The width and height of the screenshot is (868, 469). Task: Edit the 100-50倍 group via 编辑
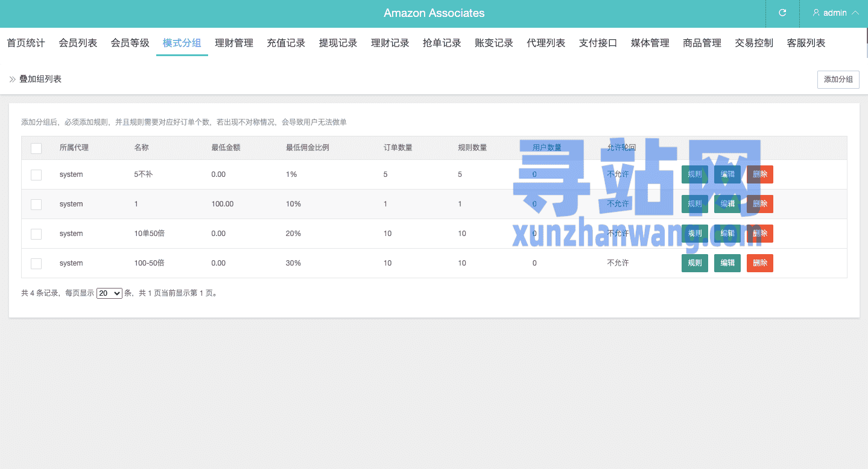pyautogui.click(x=727, y=263)
